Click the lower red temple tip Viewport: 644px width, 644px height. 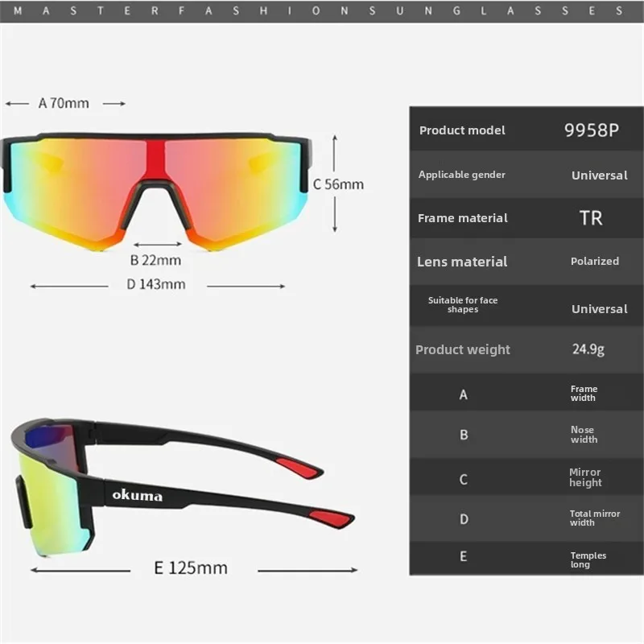pyautogui.click(x=331, y=519)
